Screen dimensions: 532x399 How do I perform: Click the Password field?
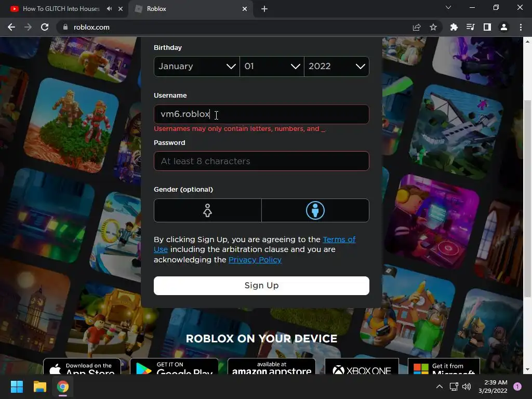click(261, 161)
